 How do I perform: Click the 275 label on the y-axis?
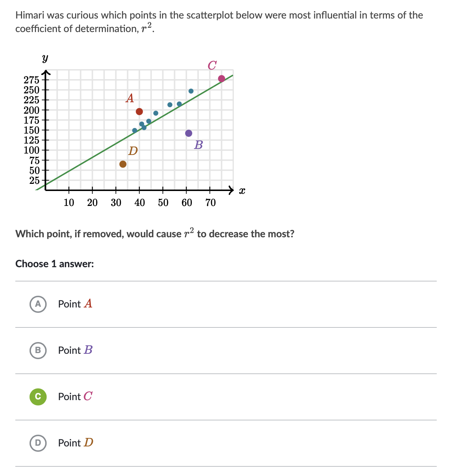coord(31,80)
